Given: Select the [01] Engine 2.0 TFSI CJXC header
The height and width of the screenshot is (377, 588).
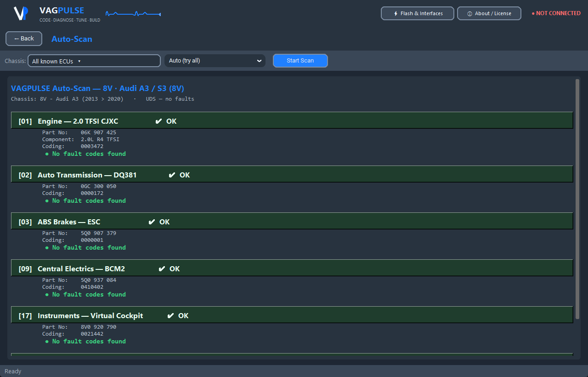Looking at the screenshot, I should [x=292, y=120].
